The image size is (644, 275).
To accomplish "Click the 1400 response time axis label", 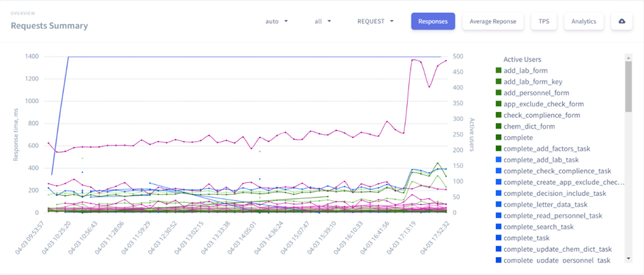I will click(31, 56).
